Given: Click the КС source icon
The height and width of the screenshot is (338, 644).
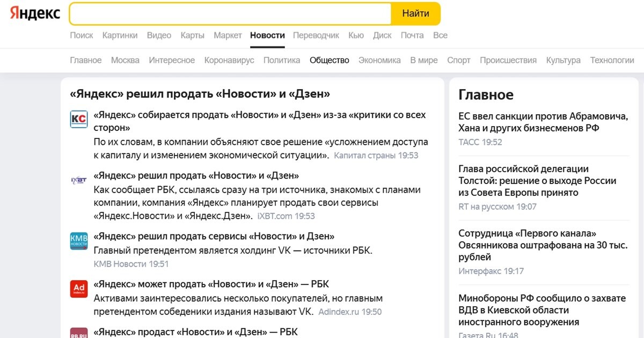Looking at the screenshot, I should 79,119.
